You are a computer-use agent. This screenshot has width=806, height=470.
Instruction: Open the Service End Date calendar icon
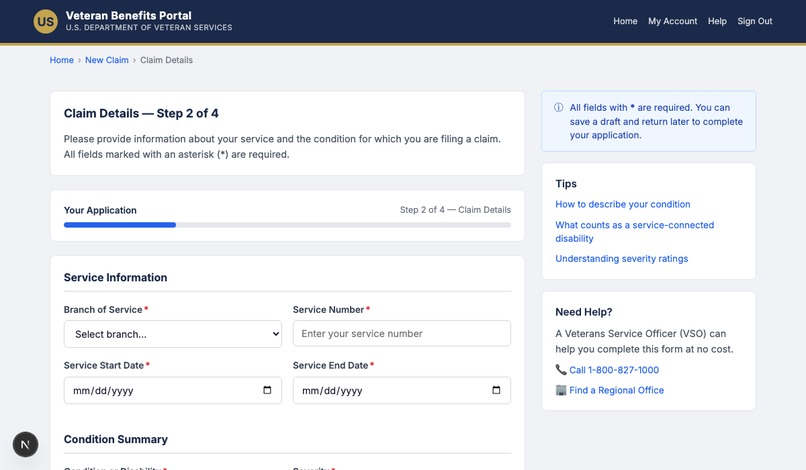496,390
